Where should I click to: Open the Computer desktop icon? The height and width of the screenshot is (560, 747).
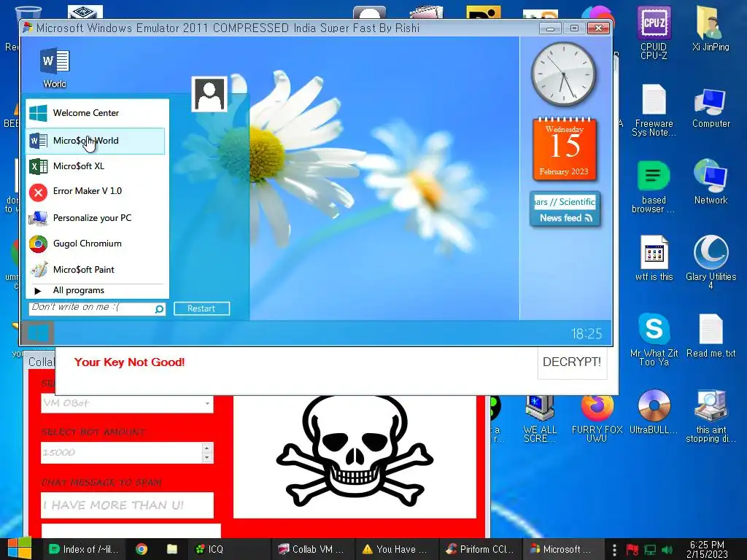coord(711,108)
